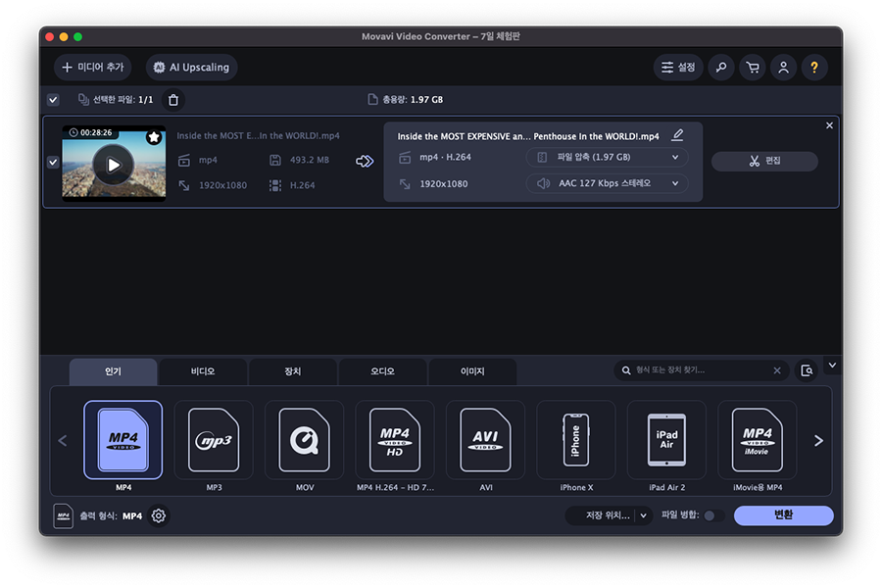
Task: Edit output filename with pencil icon
Action: pos(678,135)
